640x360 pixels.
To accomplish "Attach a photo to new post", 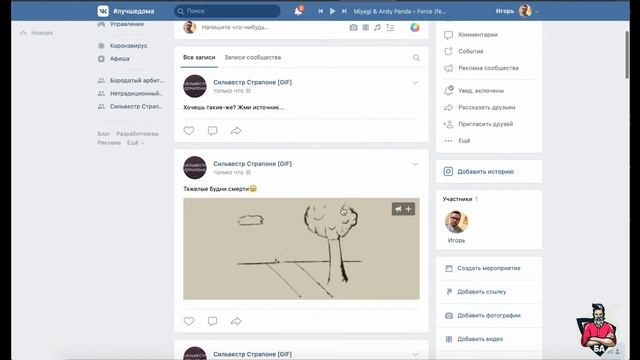I will pos(353,27).
